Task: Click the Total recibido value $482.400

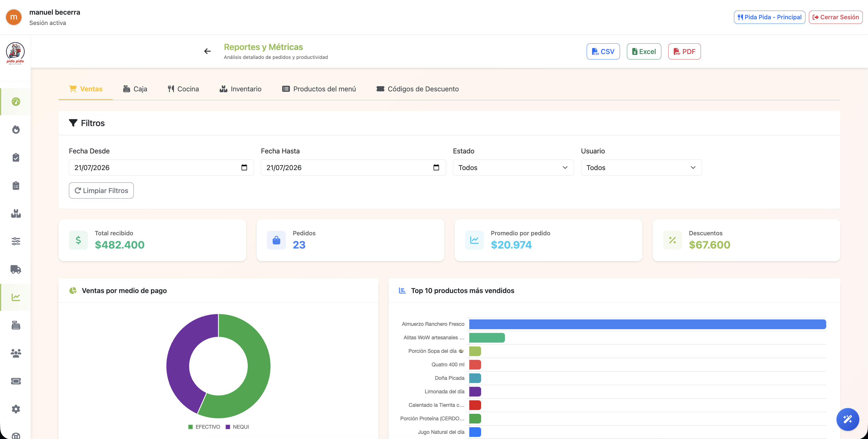Action: click(120, 245)
